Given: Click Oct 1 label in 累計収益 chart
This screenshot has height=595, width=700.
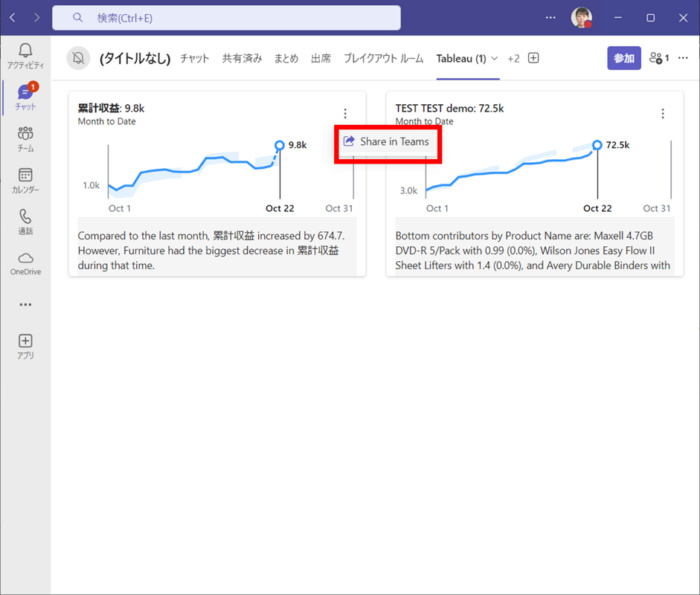Looking at the screenshot, I should (x=120, y=208).
